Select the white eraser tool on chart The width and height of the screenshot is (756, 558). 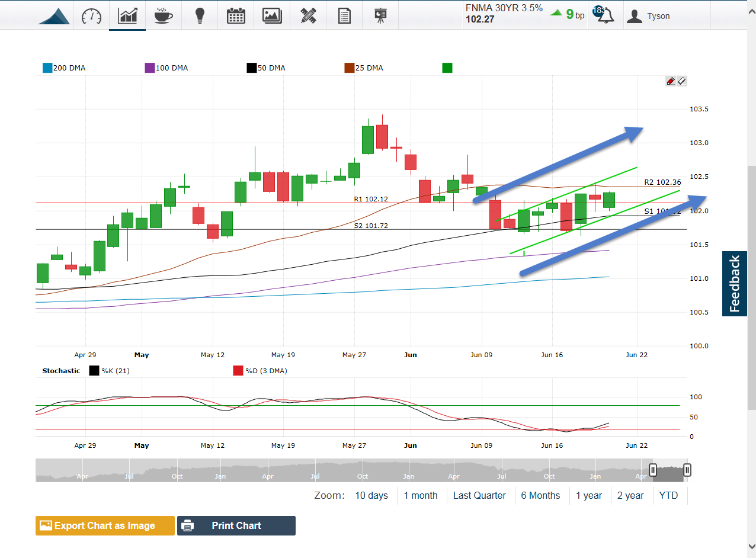click(x=682, y=81)
